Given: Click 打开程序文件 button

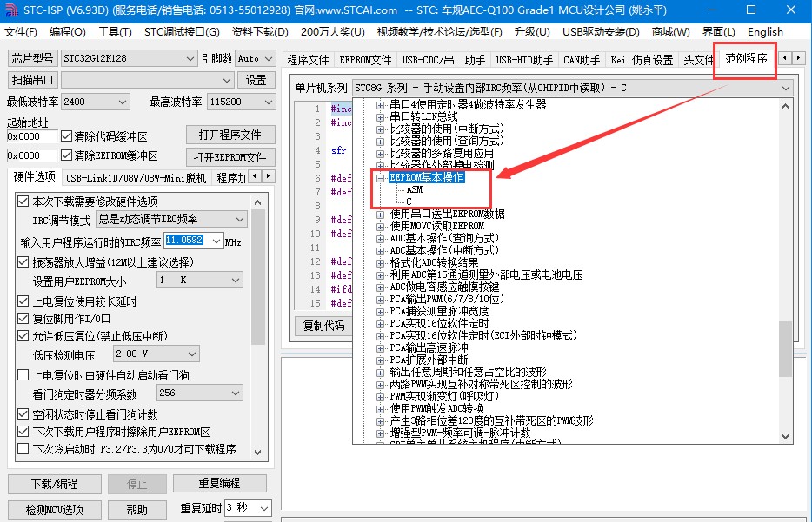Looking at the screenshot, I should [x=230, y=135].
